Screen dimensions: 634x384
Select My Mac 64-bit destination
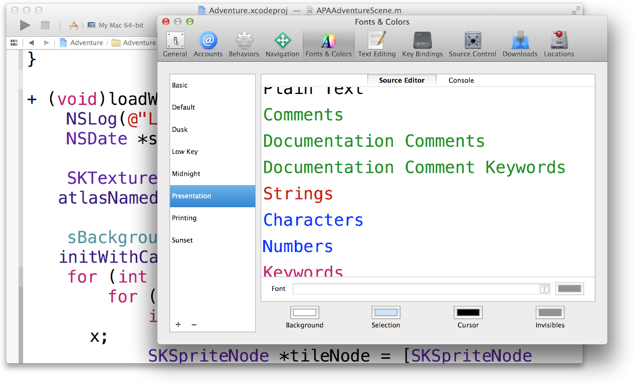tap(116, 25)
